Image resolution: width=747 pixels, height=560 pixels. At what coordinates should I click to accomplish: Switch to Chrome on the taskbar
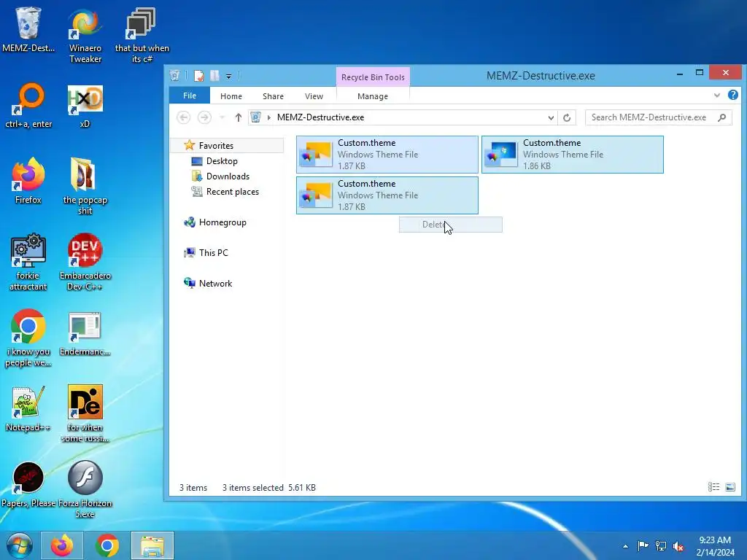(107, 545)
